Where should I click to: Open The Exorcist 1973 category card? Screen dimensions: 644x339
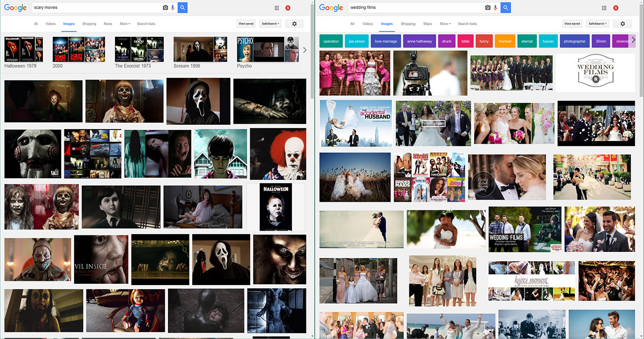[x=139, y=53]
